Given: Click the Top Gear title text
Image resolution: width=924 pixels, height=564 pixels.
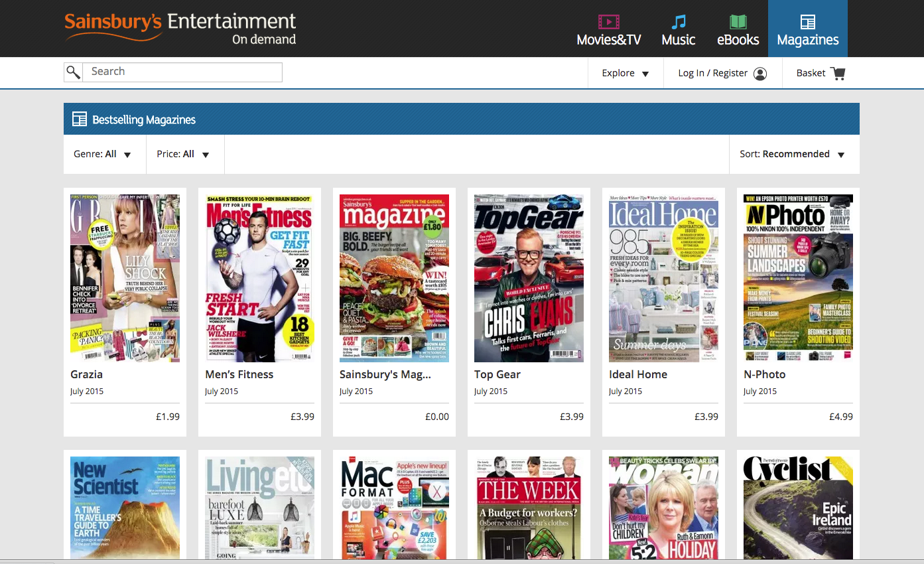Looking at the screenshot, I should pyautogui.click(x=497, y=374).
